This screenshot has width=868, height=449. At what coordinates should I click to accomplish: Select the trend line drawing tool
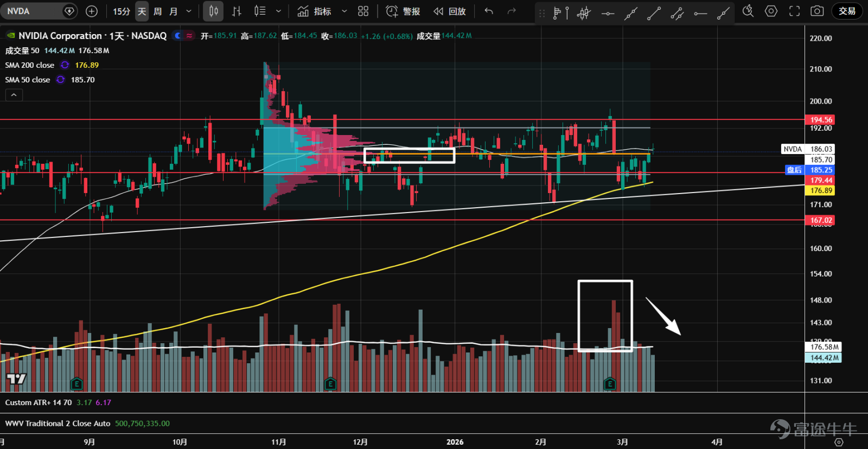tap(654, 13)
